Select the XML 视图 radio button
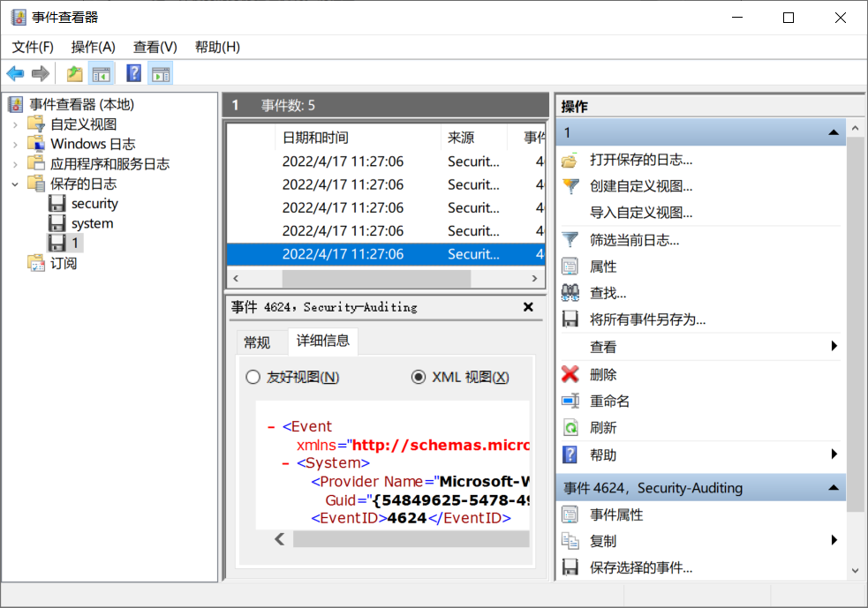This screenshot has height=608, width=868. [x=417, y=376]
